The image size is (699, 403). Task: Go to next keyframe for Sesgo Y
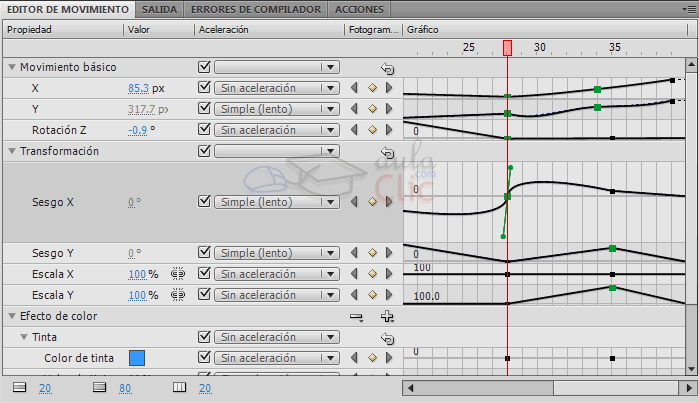(389, 253)
